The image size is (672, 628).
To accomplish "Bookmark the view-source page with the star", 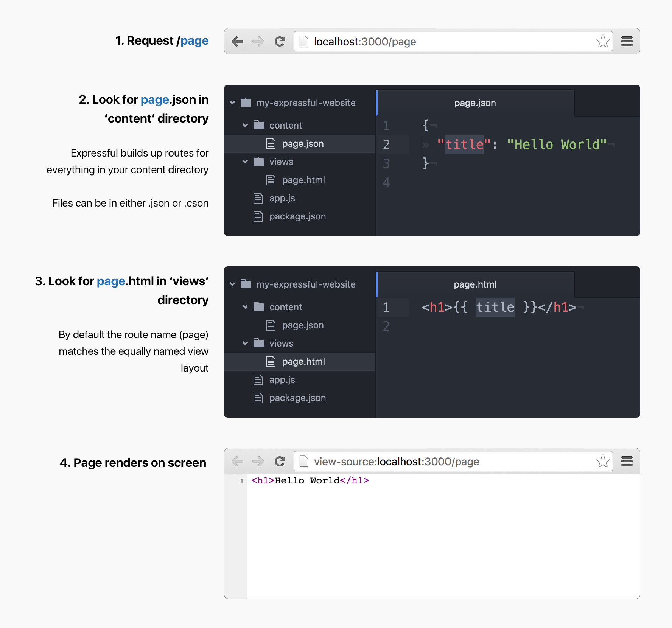I will tap(603, 461).
